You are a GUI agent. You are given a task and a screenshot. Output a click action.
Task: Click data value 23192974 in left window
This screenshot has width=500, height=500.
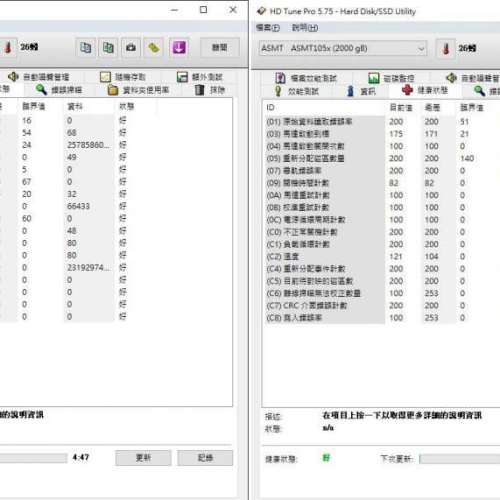click(88, 268)
